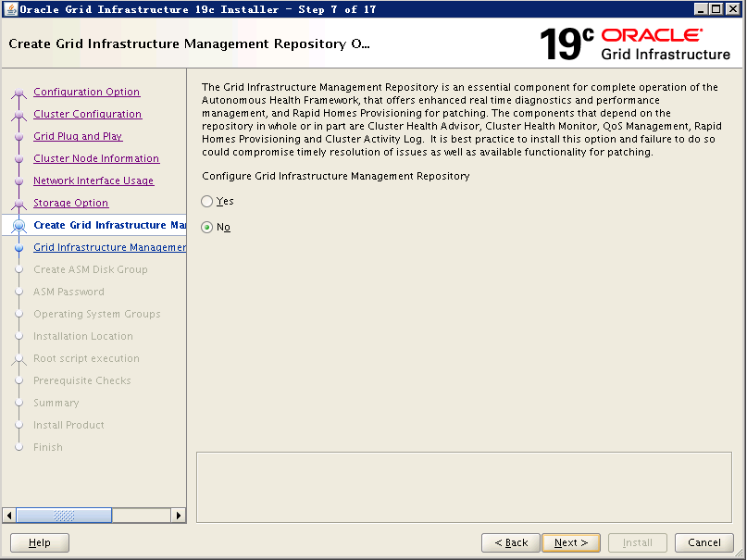Click the Network Interface Usage bullet icon
The width and height of the screenshot is (747, 560).
point(19,181)
